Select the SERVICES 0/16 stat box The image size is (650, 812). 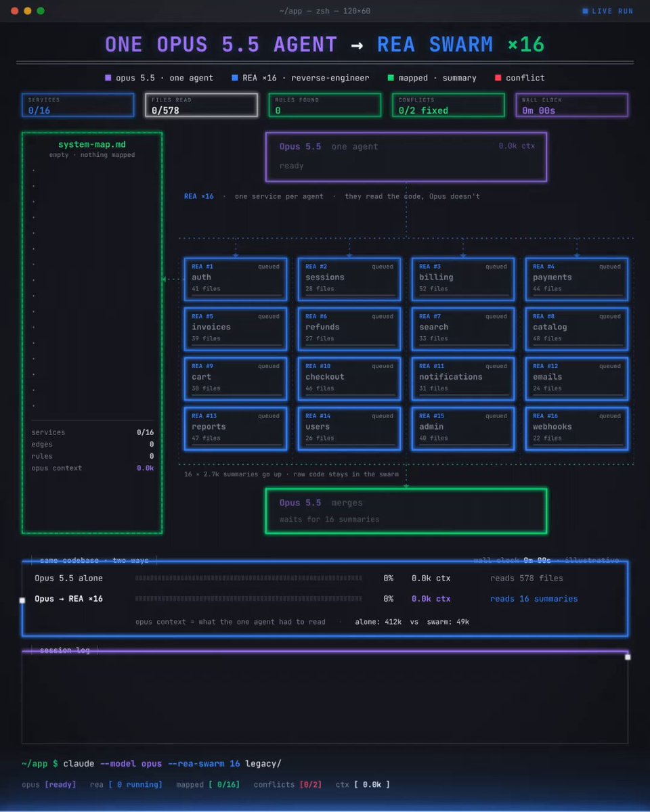pyautogui.click(x=78, y=105)
